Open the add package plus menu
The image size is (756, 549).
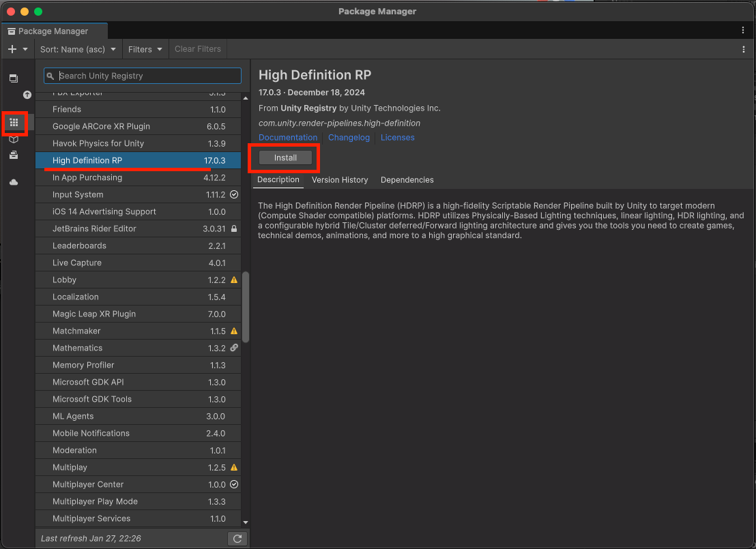tap(17, 48)
